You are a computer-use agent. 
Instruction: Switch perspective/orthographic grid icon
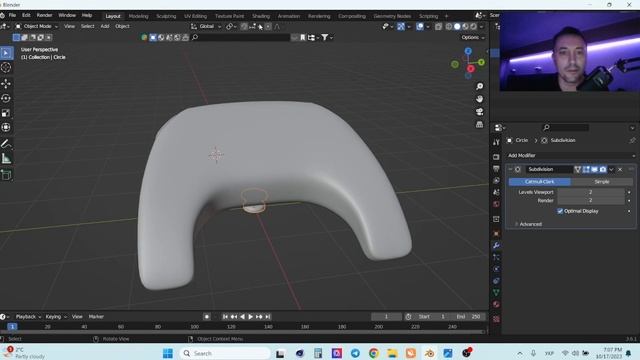pyautogui.click(x=480, y=124)
